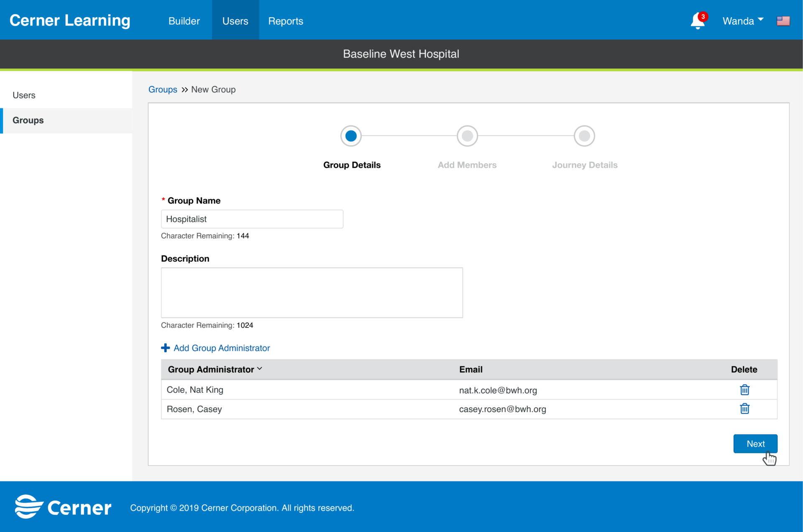This screenshot has height=532, width=803.
Task: Click the New Group breadcrumb text
Action: point(213,90)
